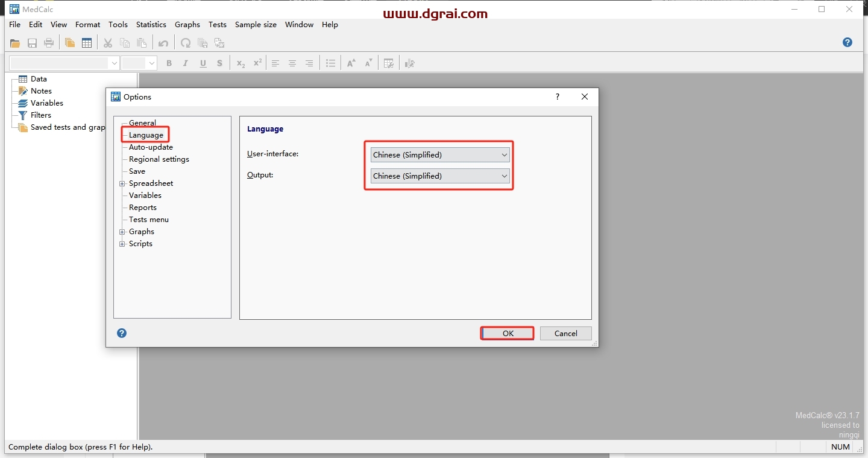
Task: Open the font size dropdown
Action: click(151, 63)
